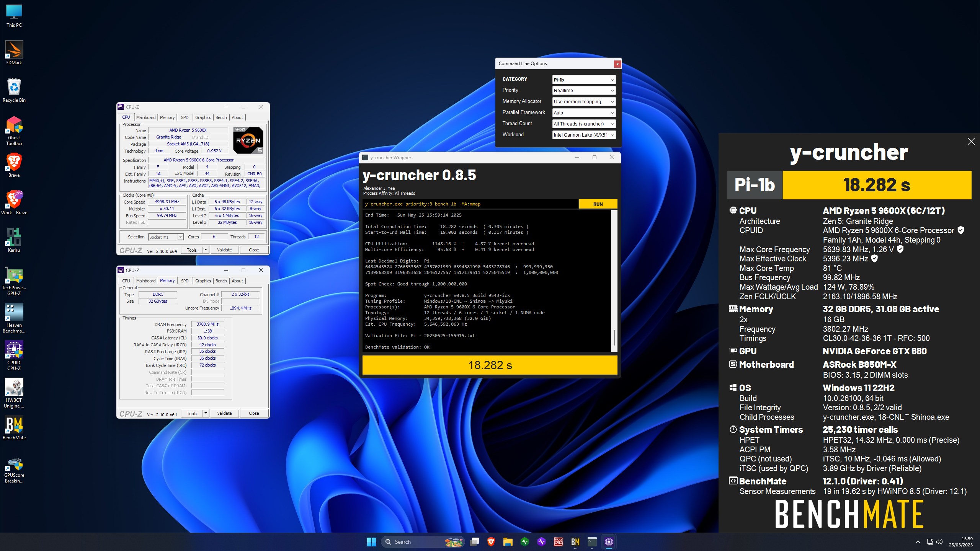Click the taskbar Search box
This screenshot has width=980, height=551.
click(x=423, y=542)
